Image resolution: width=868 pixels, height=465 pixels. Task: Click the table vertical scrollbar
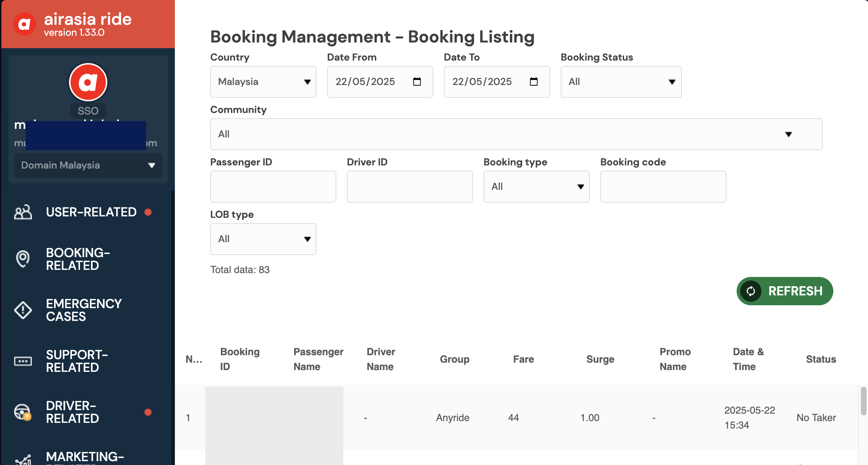coord(864,401)
